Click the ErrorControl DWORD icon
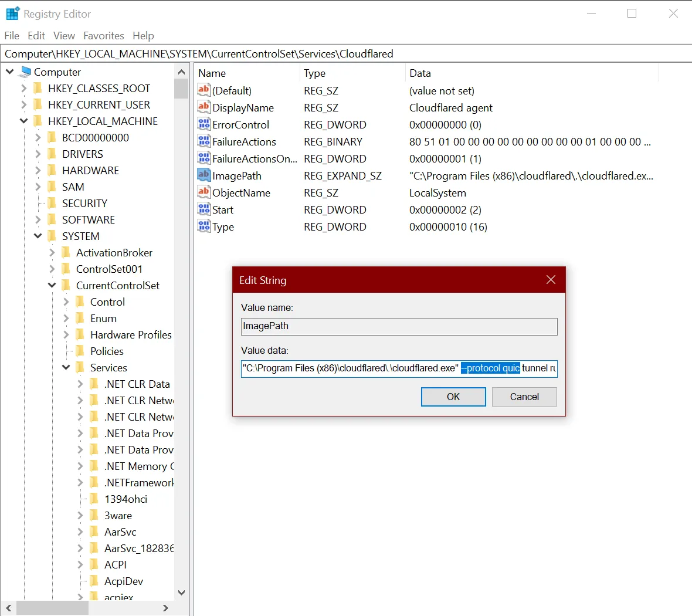This screenshot has height=616, width=692. [x=203, y=124]
